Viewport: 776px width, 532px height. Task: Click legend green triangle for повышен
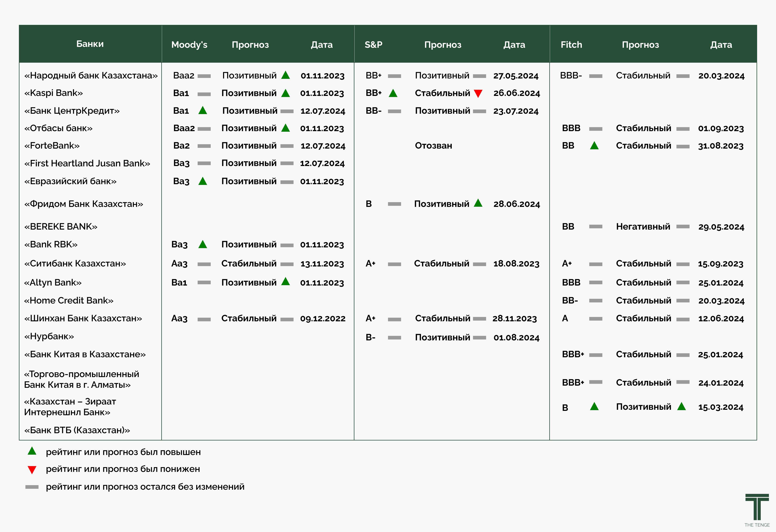coord(32,451)
